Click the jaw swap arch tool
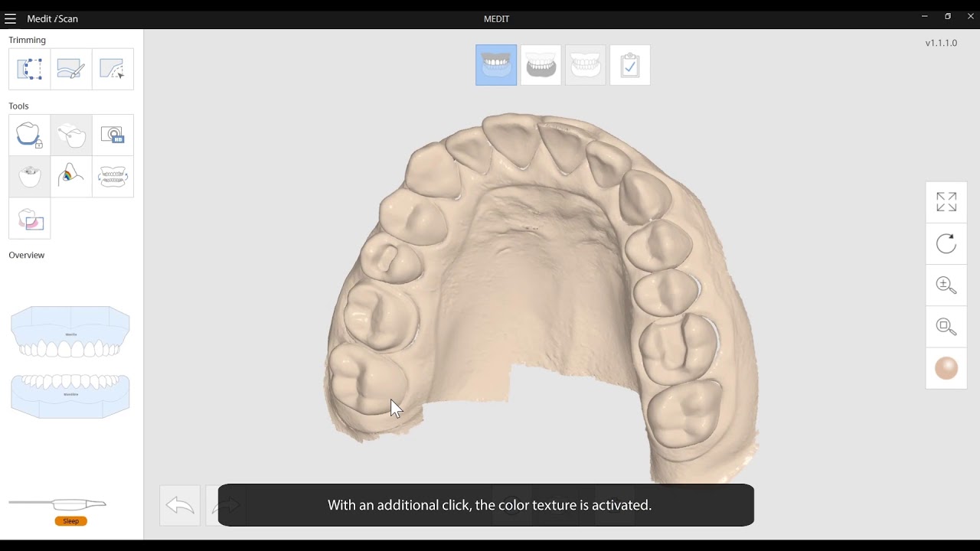The image size is (980, 551). point(113,177)
